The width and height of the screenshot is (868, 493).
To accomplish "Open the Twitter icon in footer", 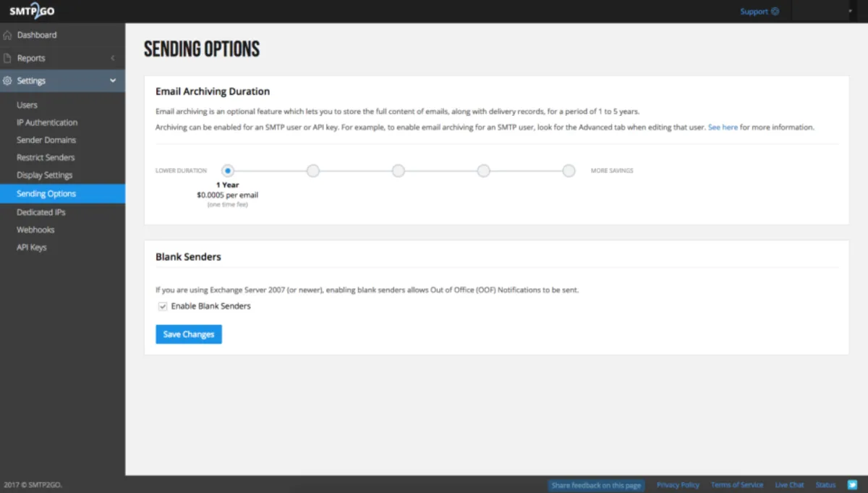I will click(x=851, y=485).
